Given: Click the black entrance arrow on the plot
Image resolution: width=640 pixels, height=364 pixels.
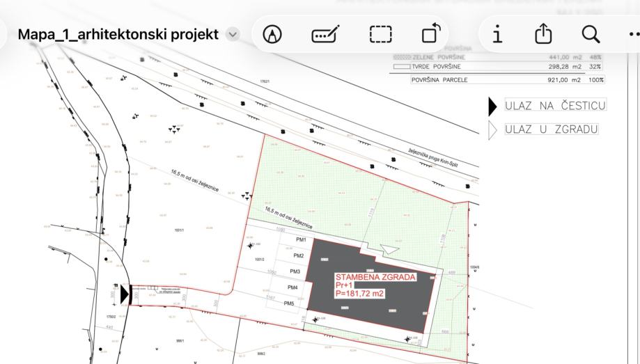Looking at the screenshot, I should 125,294.
